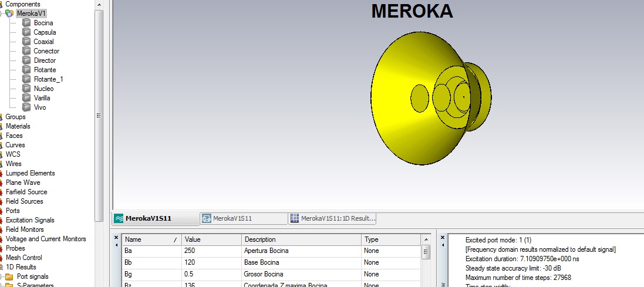Click parameter list scrollbar up arrow

[426, 239]
